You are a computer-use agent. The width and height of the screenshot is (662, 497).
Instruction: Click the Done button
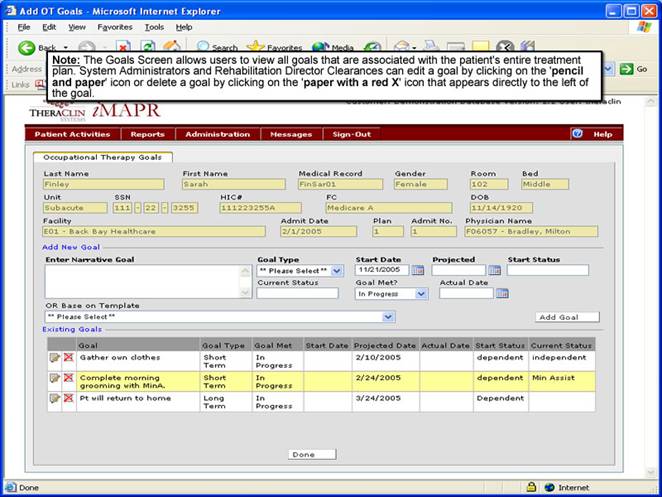[x=312, y=454]
